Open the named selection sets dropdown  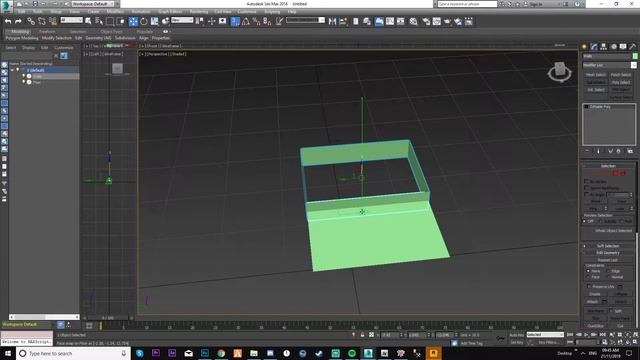tap(305, 20)
